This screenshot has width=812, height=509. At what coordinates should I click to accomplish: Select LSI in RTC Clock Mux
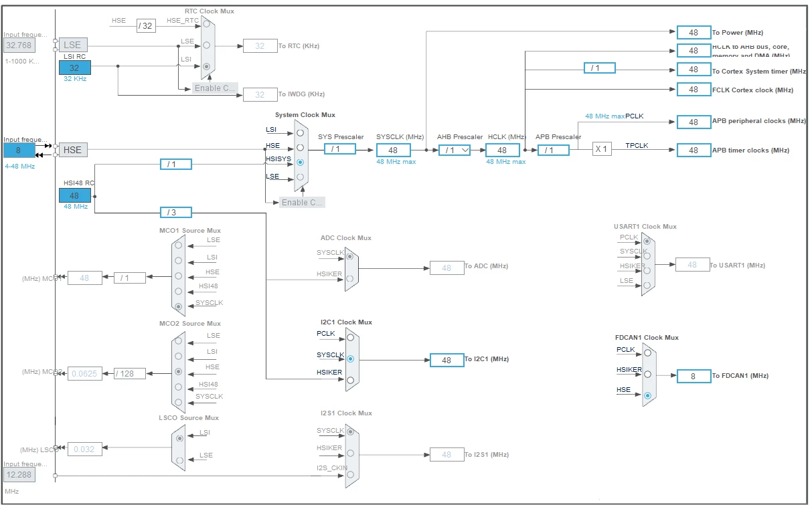click(x=206, y=66)
